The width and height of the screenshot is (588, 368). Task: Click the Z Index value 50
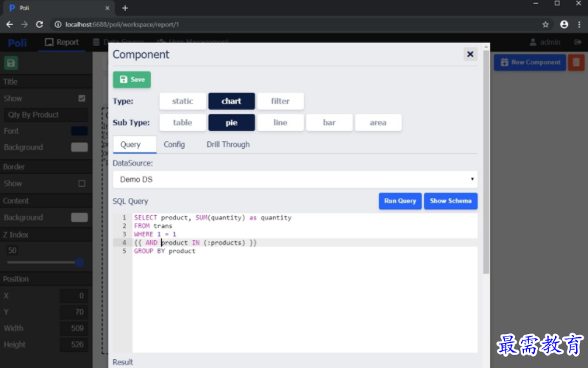point(12,250)
